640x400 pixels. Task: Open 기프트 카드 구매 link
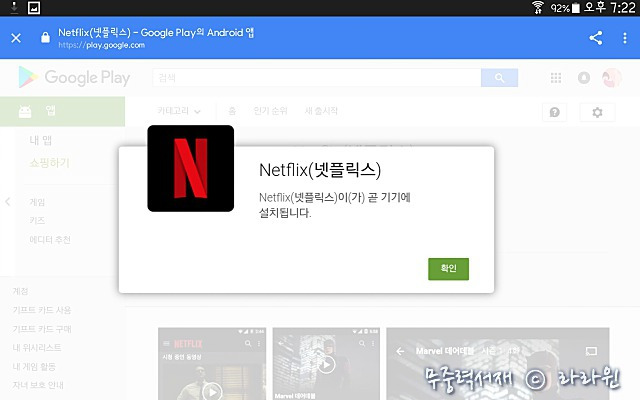click(42, 329)
